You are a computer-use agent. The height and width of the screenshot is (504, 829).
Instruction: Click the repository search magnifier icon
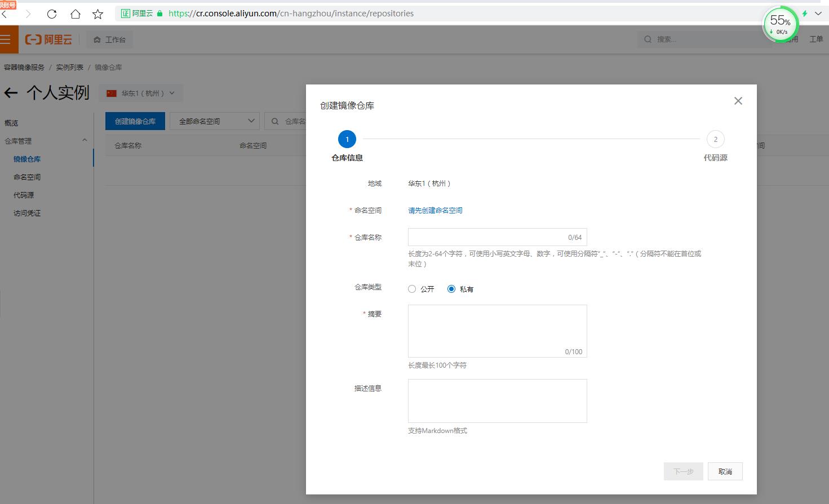click(275, 121)
